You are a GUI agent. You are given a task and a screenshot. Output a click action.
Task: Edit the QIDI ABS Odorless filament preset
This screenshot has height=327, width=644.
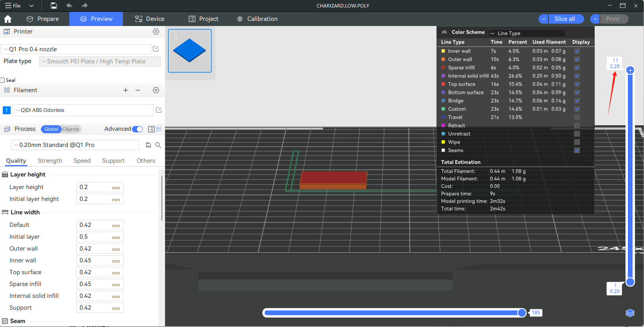(x=159, y=110)
